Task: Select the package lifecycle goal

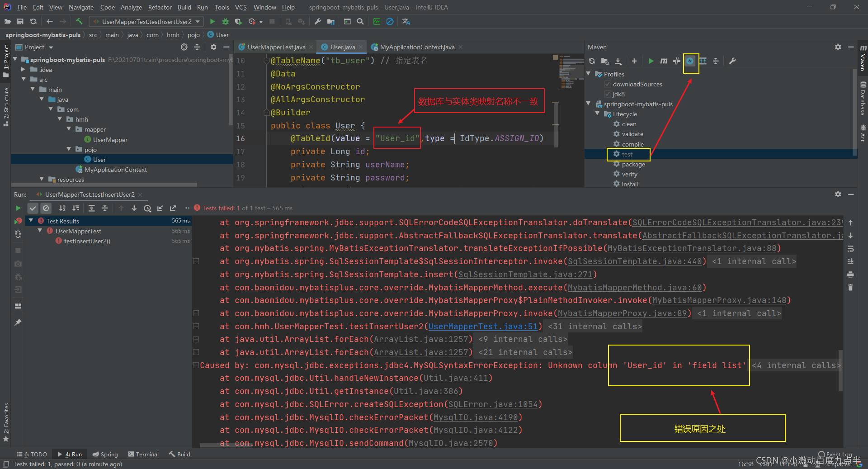Action: click(x=633, y=164)
